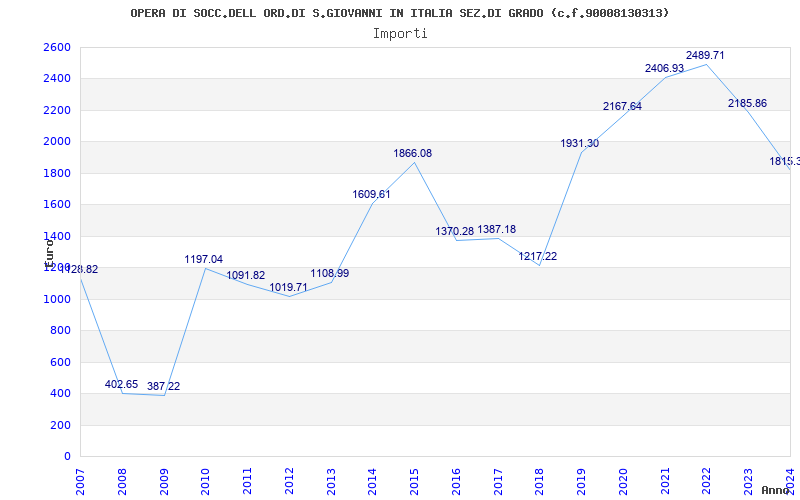Click the x-axis year 2015
800x500 pixels.
click(x=414, y=481)
